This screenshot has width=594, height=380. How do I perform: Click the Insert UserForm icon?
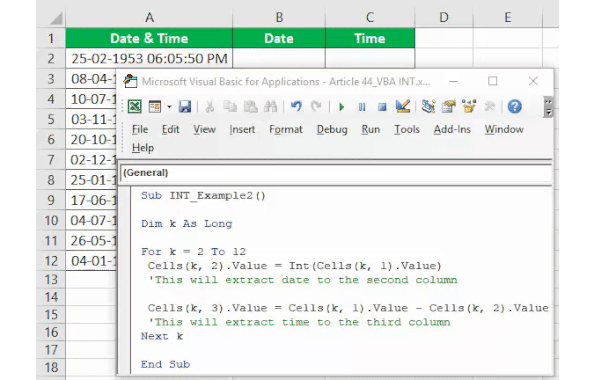pyautogui.click(x=155, y=107)
